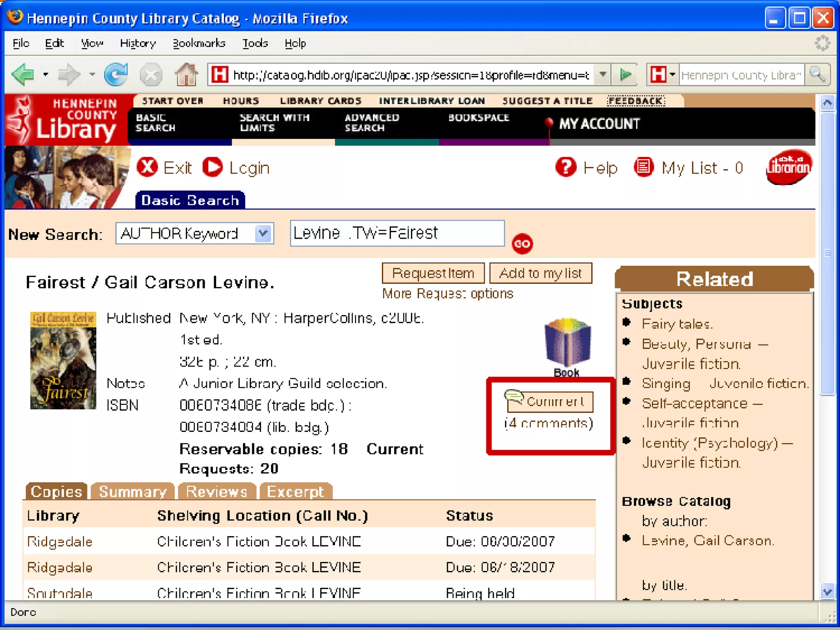Switch to the Summary tab
This screenshot has width=840, height=630.
[x=132, y=491]
